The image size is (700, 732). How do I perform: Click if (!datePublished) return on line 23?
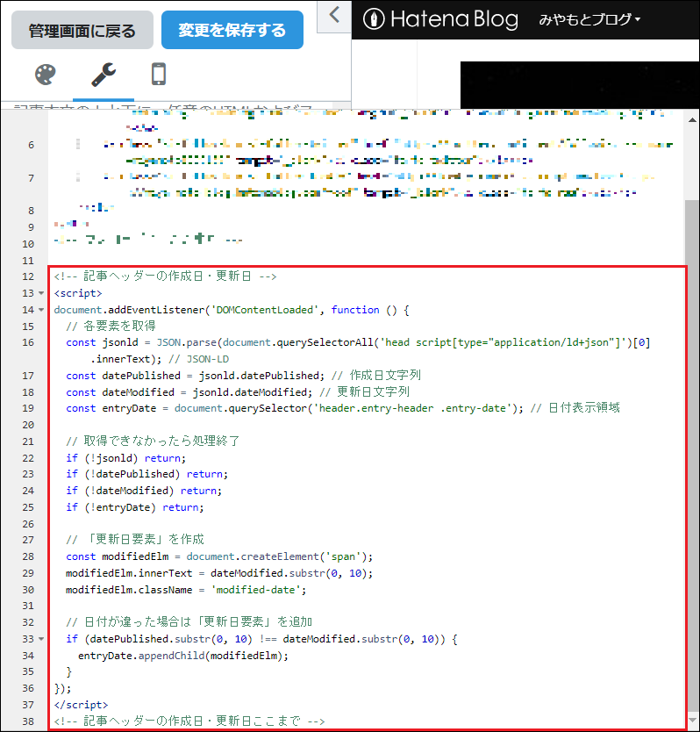pos(147,474)
